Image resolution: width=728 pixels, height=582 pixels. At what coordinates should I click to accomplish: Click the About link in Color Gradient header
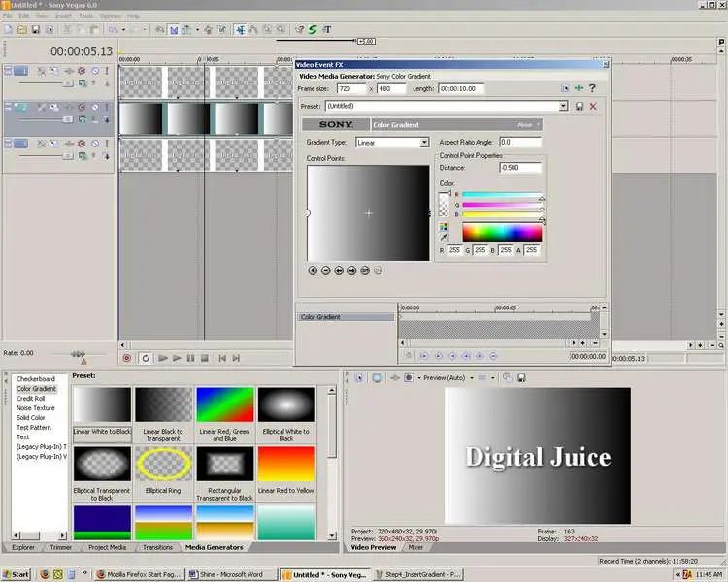click(x=524, y=125)
